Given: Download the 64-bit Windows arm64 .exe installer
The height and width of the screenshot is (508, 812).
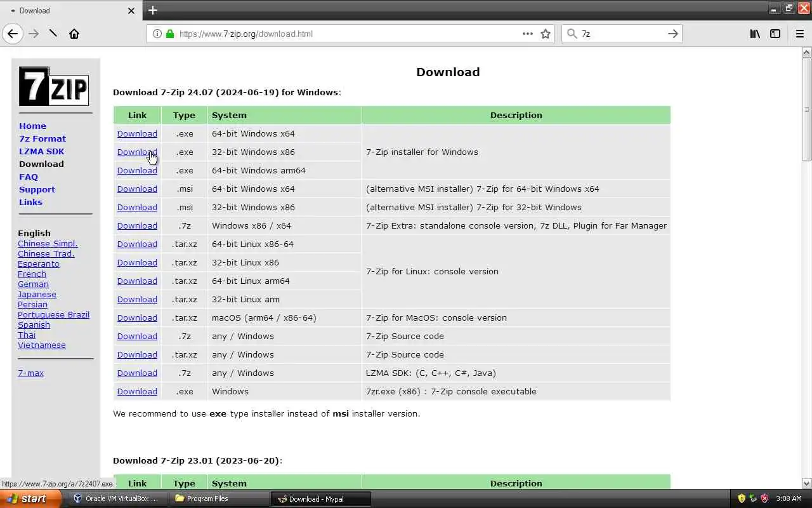Looking at the screenshot, I should 137,170.
